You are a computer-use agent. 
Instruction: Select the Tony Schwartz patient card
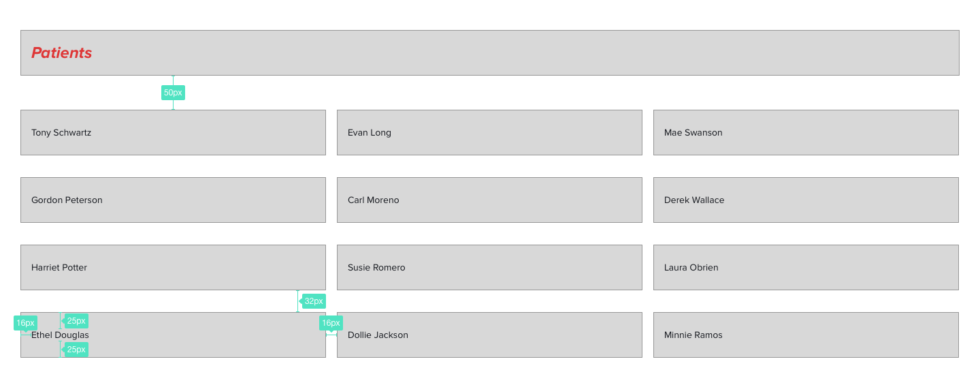tap(173, 132)
